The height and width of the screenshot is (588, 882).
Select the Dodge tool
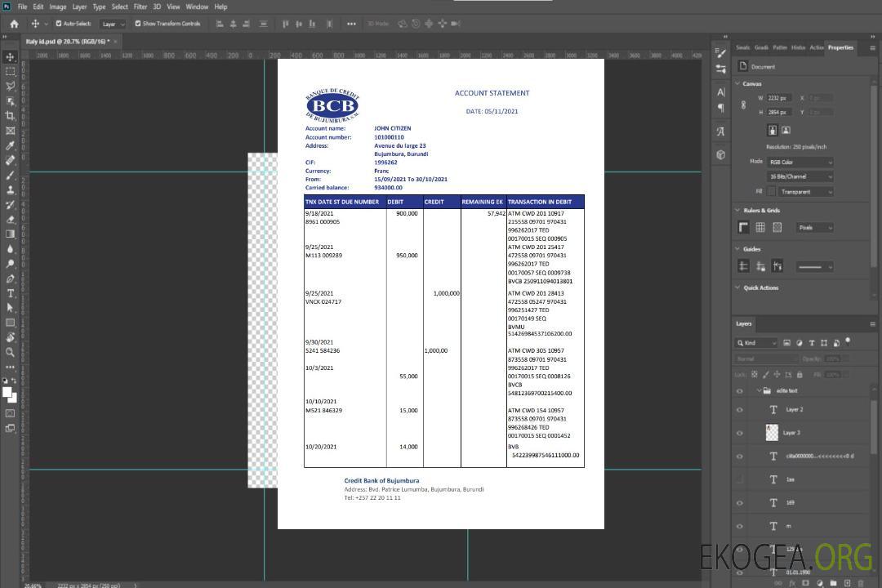click(x=10, y=263)
